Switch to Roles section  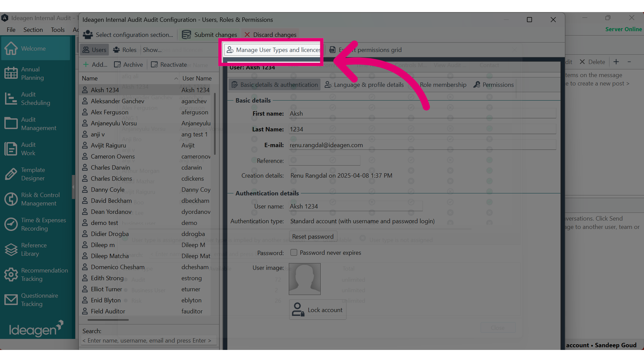click(x=125, y=50)
